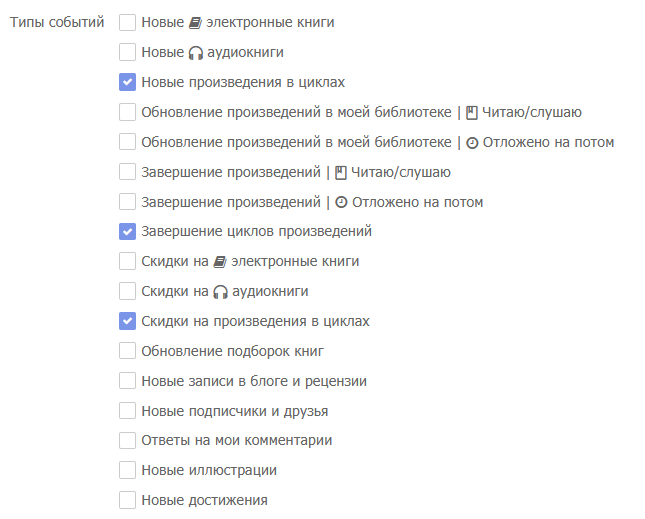Click the book icon beside new e-books

194,22
